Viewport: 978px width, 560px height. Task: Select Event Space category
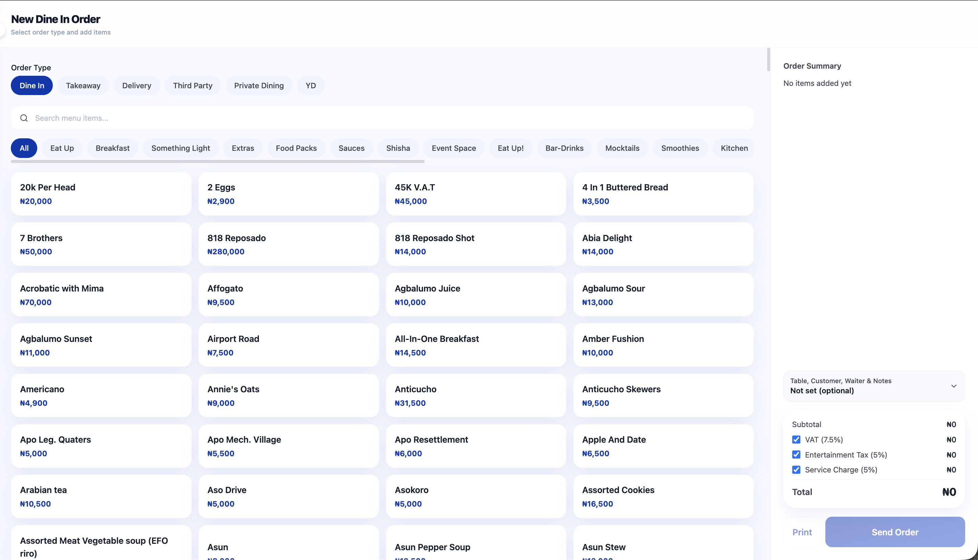(454, 148)
